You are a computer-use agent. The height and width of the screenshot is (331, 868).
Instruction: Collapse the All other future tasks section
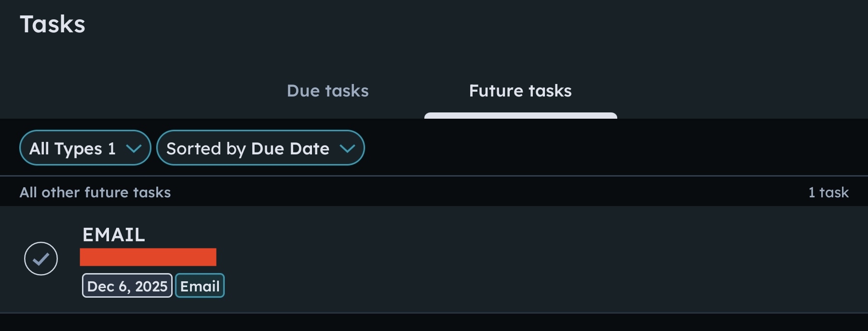(95, 192)
